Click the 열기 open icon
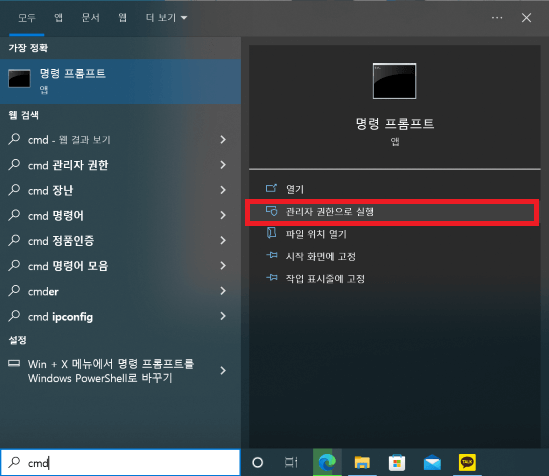This screenshot has width=549, height=476. click(271, 189)
